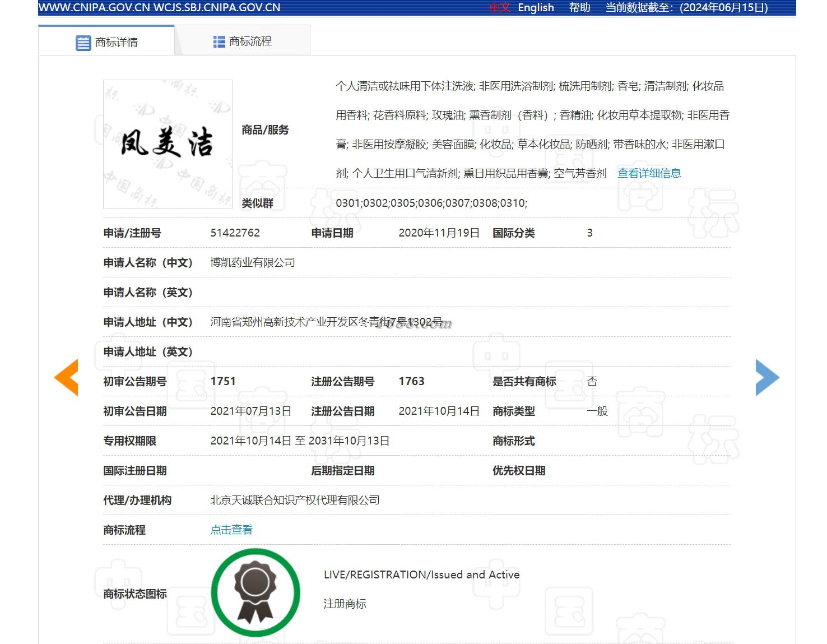Open the 查看详细信息 goods details link
The height and width of the screenshot is (644, 827).
649,173
